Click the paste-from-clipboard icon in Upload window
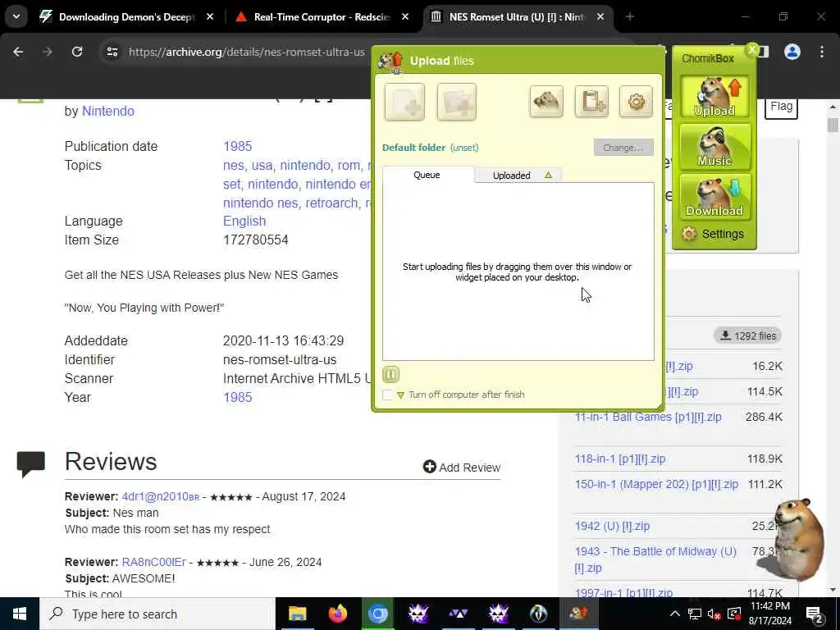Screen dimensions: 840x630 tap(591, 101)
